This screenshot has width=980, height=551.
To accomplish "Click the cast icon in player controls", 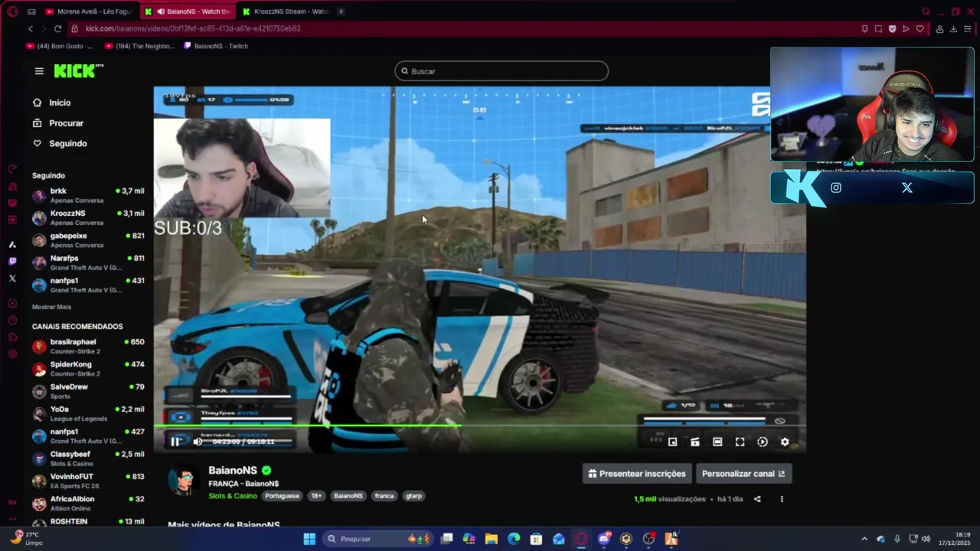I will pos(695,442).
